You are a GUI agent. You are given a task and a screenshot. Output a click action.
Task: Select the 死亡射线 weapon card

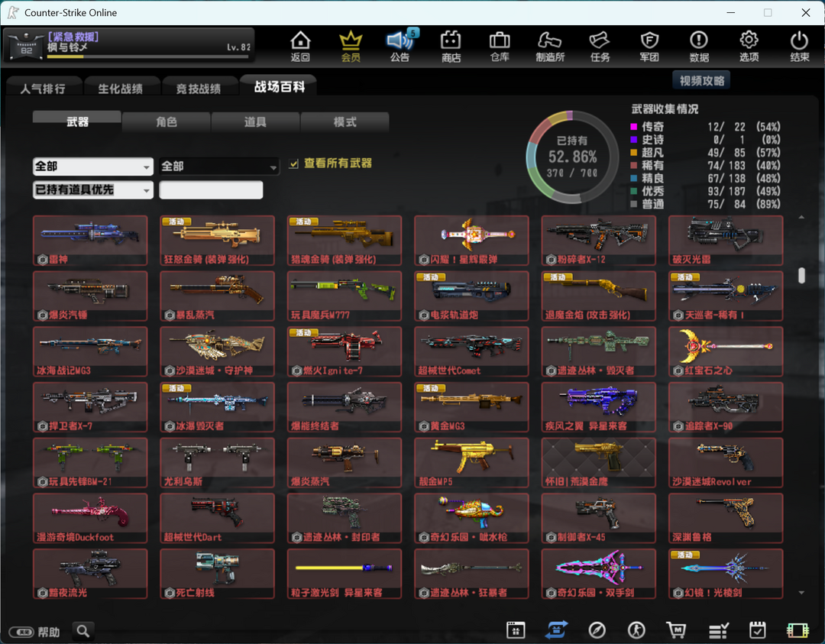[217, 574]
